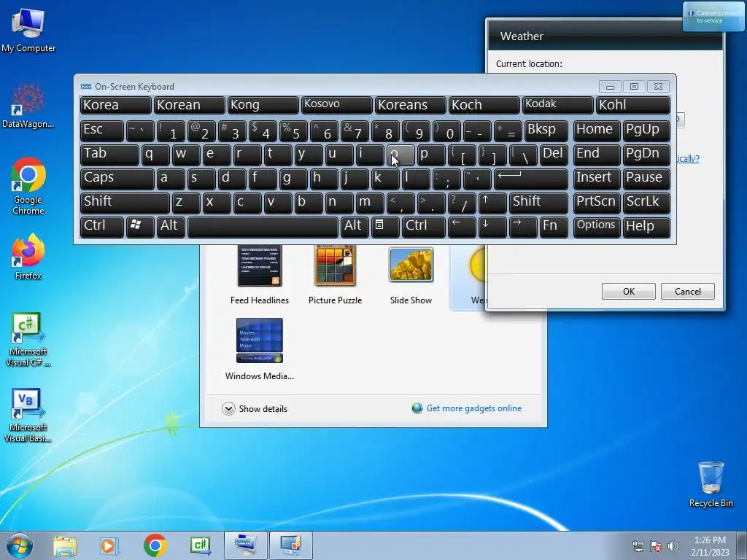Choose the 'Koreans' text prediction

coord(410,105)
